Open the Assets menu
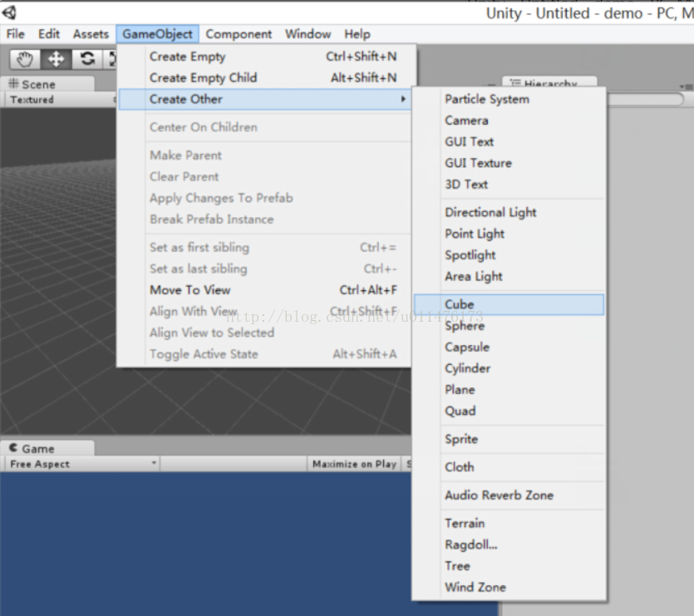 [91, 34]
